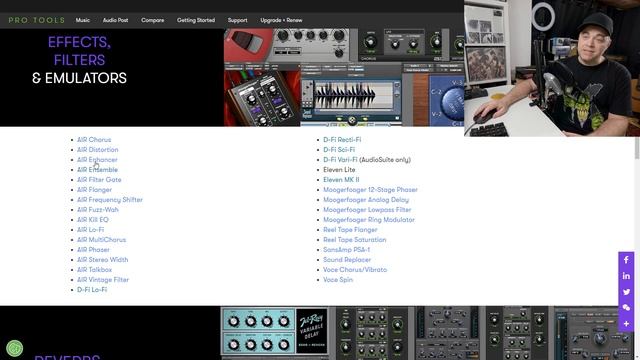Open the Sound Replacer link
640x360 pixels.
[x=347, y=260]
